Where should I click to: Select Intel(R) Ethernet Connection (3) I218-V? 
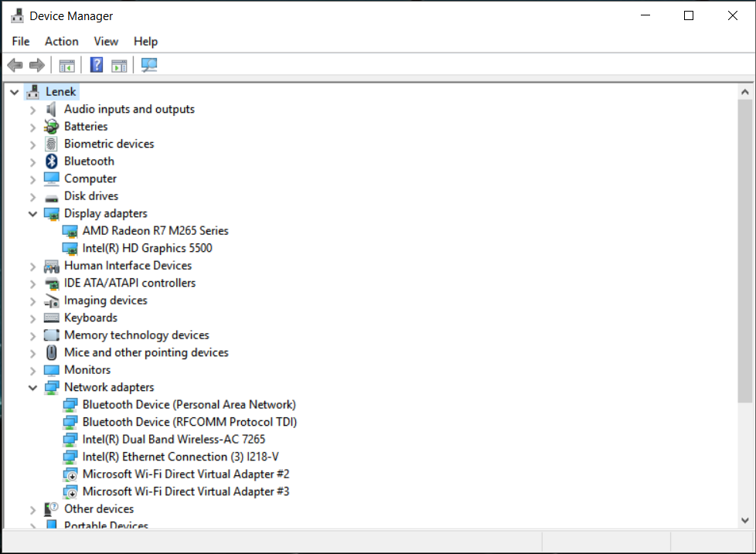[x=180, y=457]
